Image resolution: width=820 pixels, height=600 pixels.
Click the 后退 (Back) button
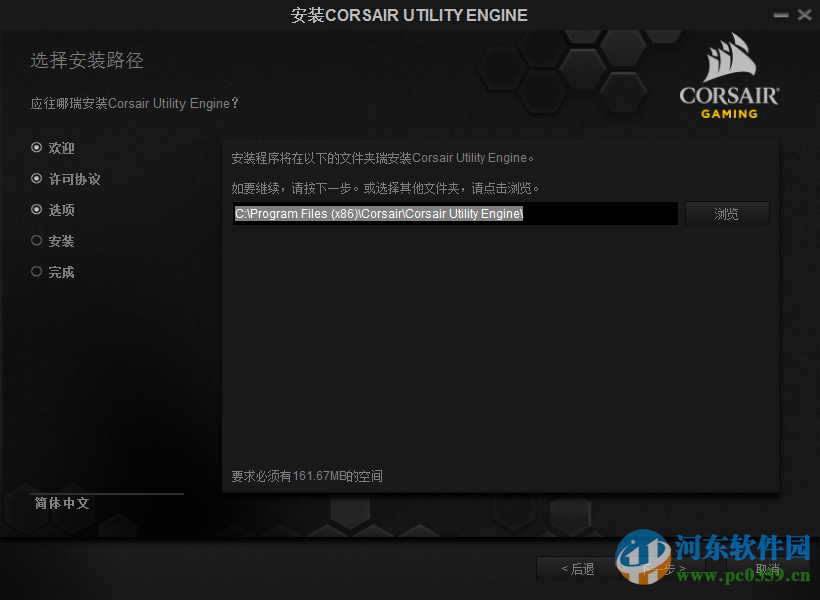pyautogui.click(x=578, y=568)
